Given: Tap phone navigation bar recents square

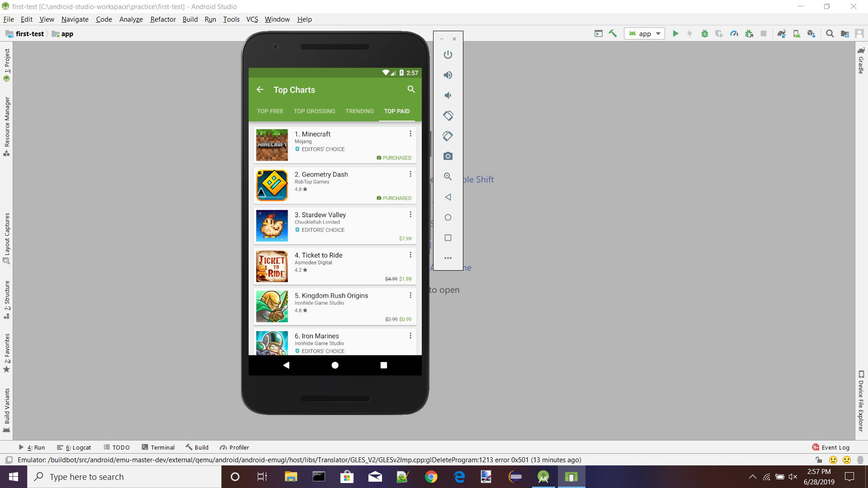Looking at the screenshot, I should (384, 365).
